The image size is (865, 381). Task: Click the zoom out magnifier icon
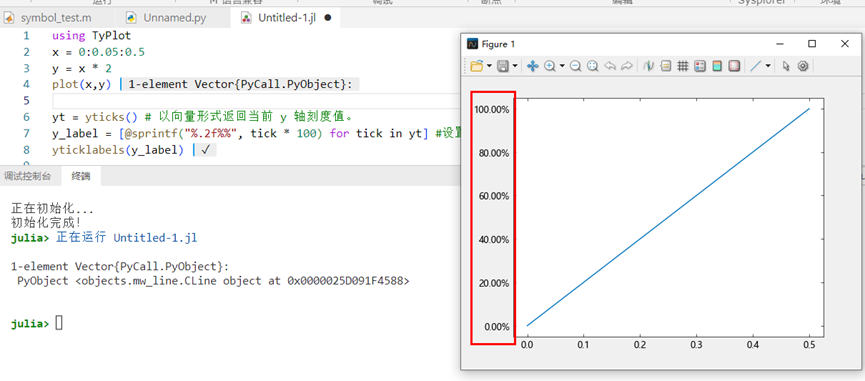tap(575, 66)
